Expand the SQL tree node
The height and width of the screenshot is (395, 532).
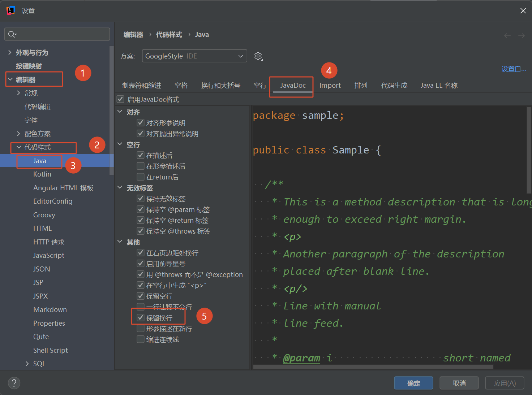27,364
